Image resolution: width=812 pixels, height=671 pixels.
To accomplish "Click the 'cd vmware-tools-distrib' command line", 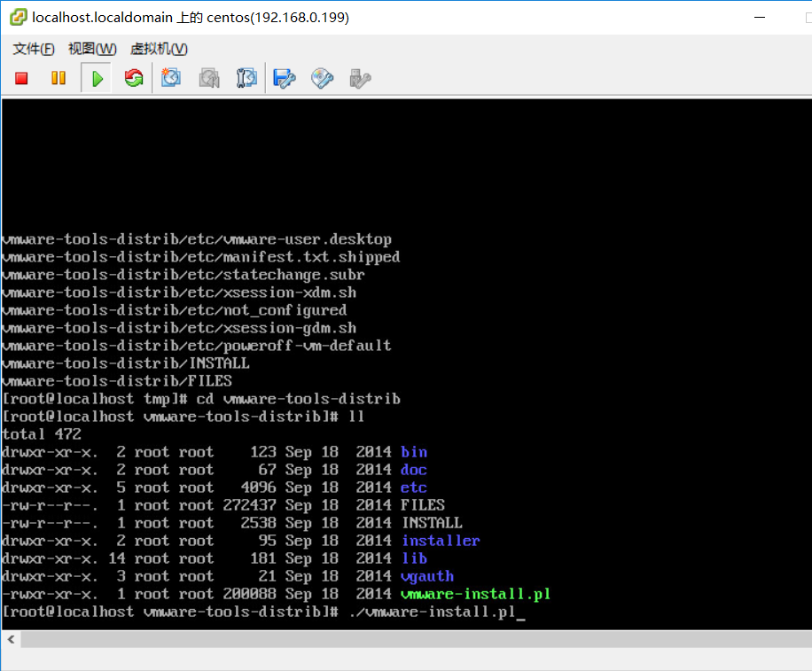I will tap(298, 399).
